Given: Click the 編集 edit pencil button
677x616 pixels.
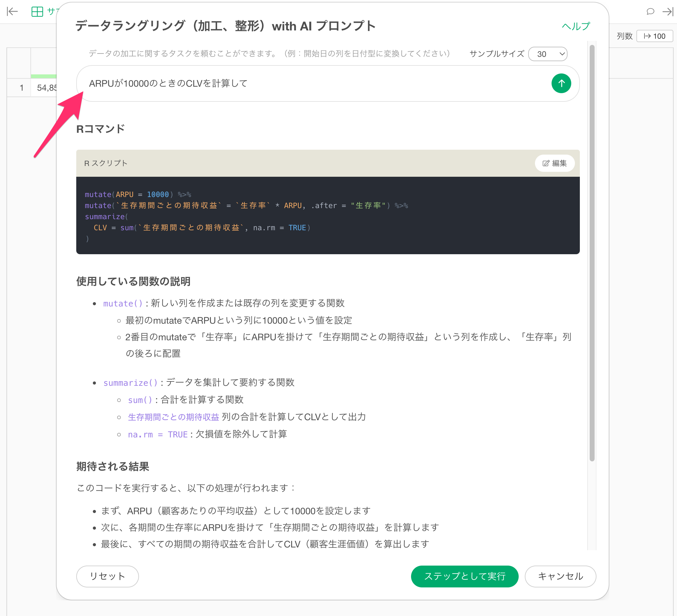Looking at the screenshot, I should (554, 163).
